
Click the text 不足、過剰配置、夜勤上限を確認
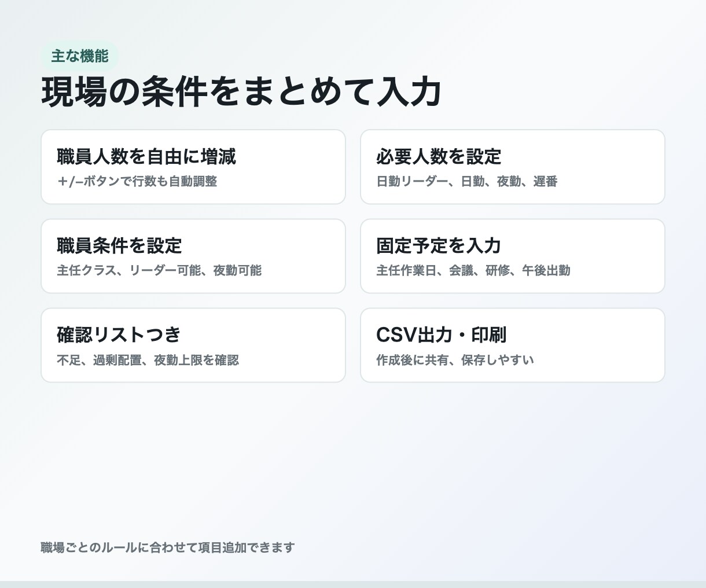(x=148, y=360)
